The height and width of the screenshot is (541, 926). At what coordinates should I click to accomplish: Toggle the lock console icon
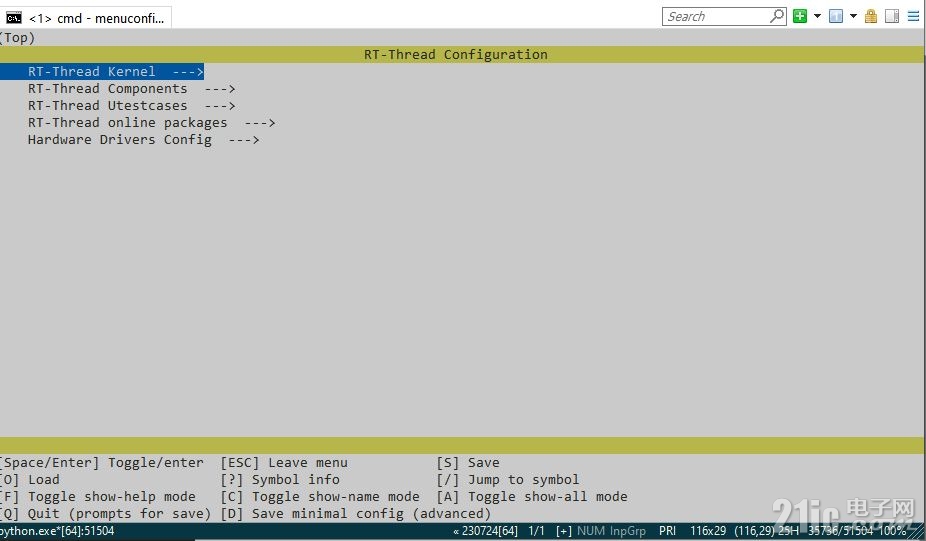coord(871,16)
